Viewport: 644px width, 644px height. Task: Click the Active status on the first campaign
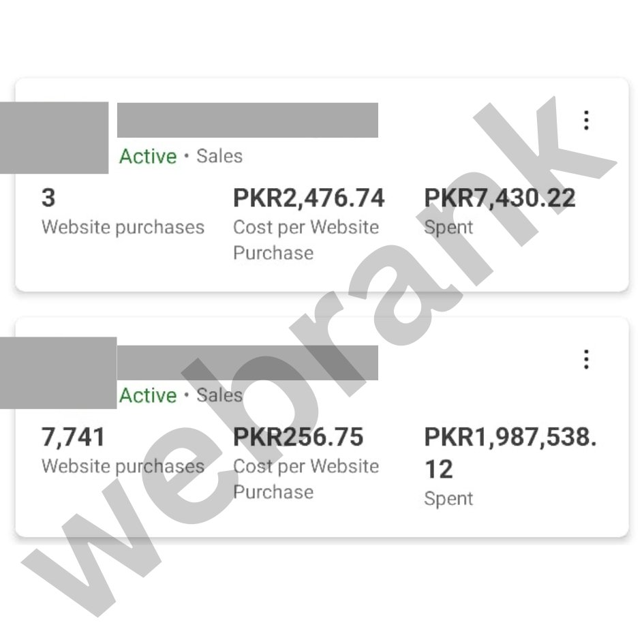pyautogui.click(x=148, y=156)
